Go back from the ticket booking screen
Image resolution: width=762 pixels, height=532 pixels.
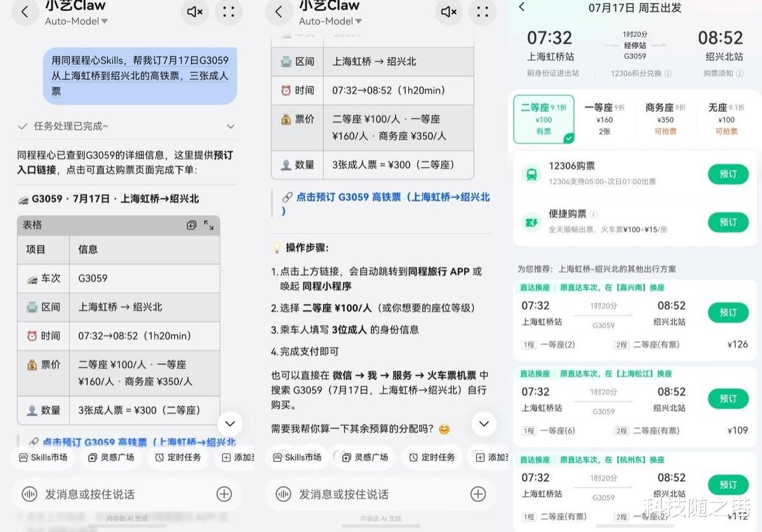(522, 7)
